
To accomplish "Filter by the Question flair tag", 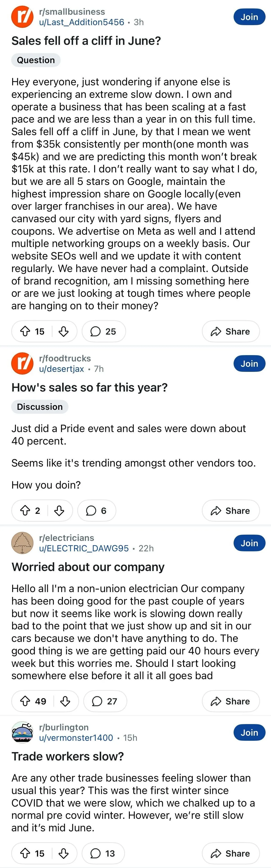I will click(36, 60).
